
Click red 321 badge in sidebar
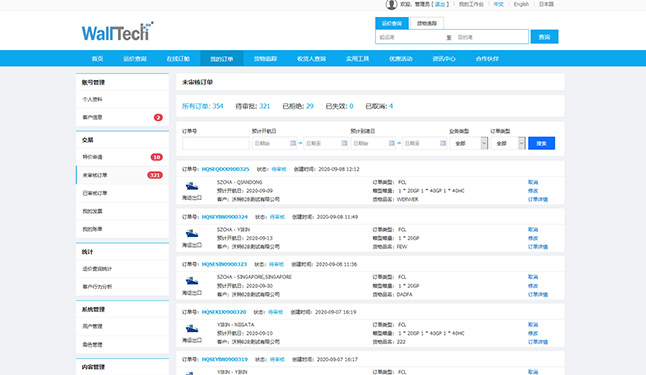[x=155, y=175]
